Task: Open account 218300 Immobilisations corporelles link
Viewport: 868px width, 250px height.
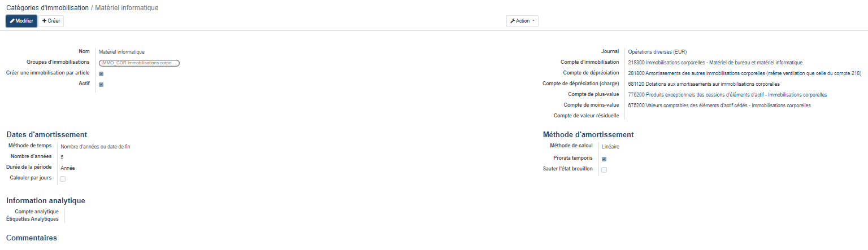Action: coord(715,63)
